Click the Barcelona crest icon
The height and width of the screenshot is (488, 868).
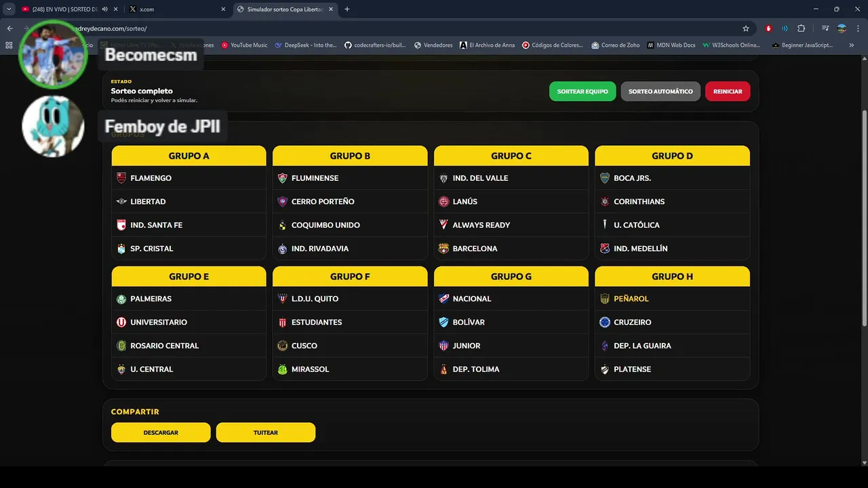coord(443,249)
